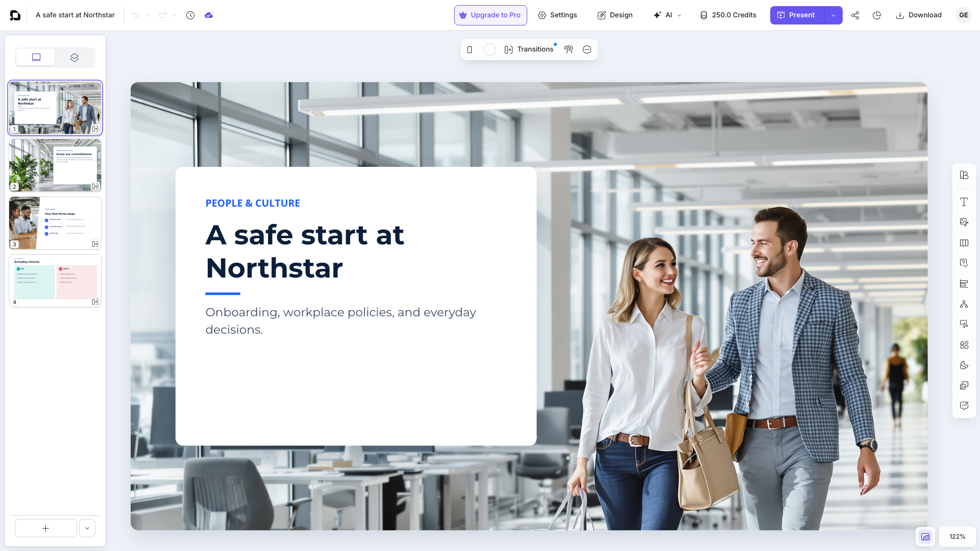The image size is (980, 551).
Task: Toggle the fit-to-screen view icon
Action: (925, 537)
